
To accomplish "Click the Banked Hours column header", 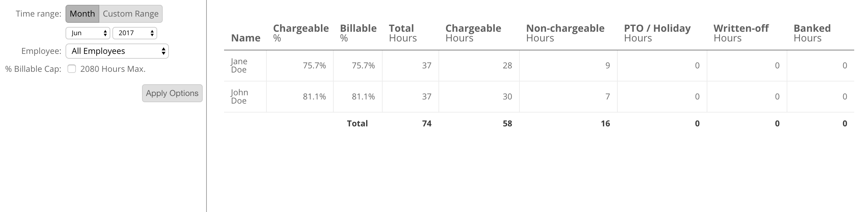I will click(x=812, y=33).
